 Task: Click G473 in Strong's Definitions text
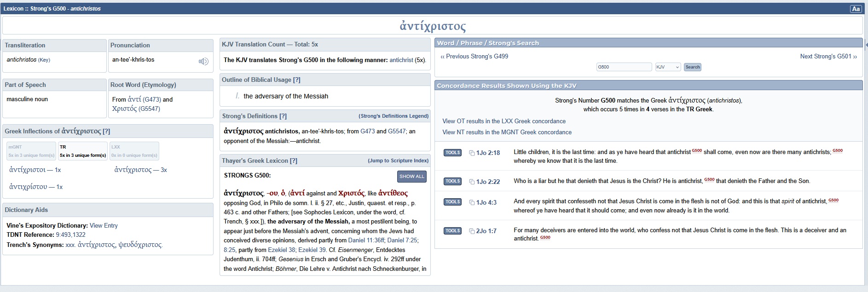(x=368, y=132)
